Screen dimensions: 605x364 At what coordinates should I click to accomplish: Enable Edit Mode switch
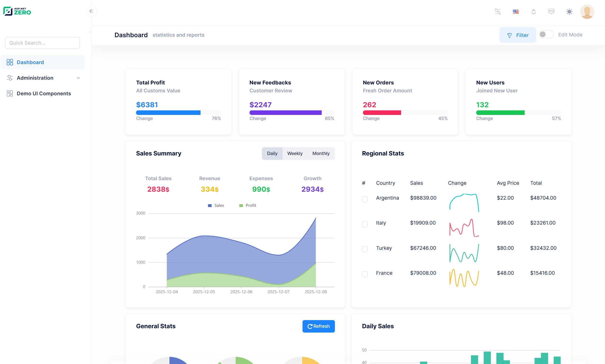click(546, 35)
